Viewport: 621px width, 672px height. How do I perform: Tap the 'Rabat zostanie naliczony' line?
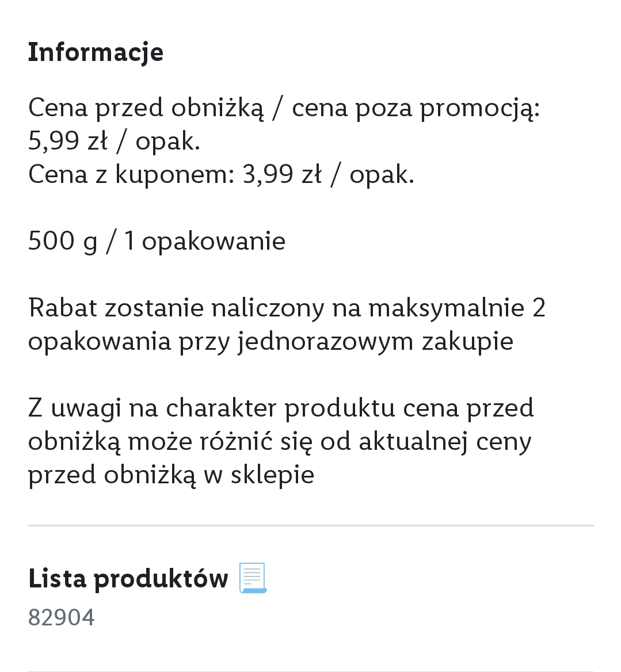pyautogui.click(x=176, y=308)
